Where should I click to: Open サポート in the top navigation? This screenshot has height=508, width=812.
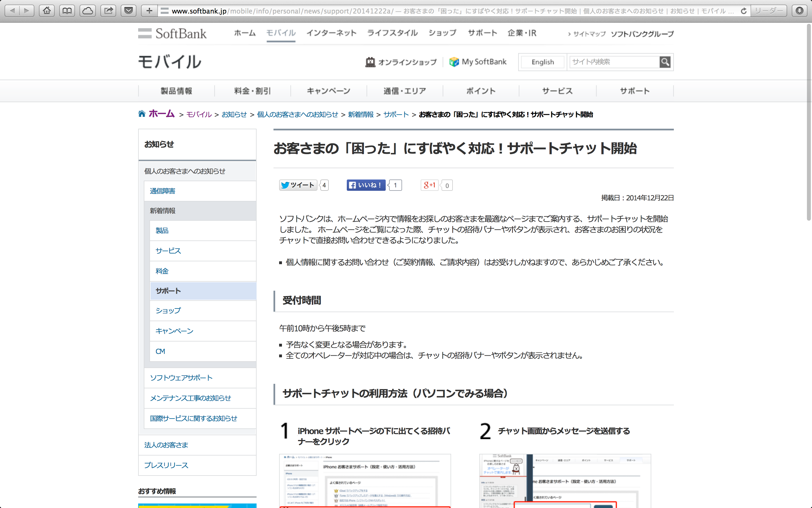coord(482,33)
